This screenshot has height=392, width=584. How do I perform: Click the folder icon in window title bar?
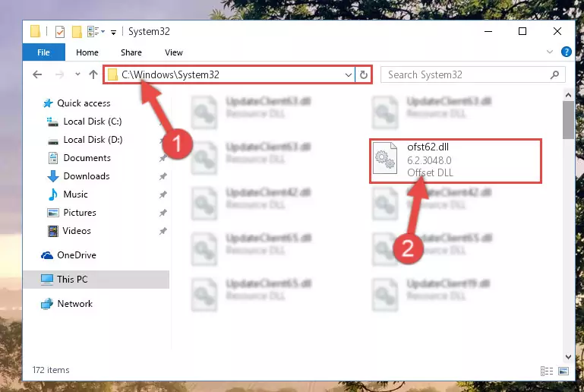[35, 32]
